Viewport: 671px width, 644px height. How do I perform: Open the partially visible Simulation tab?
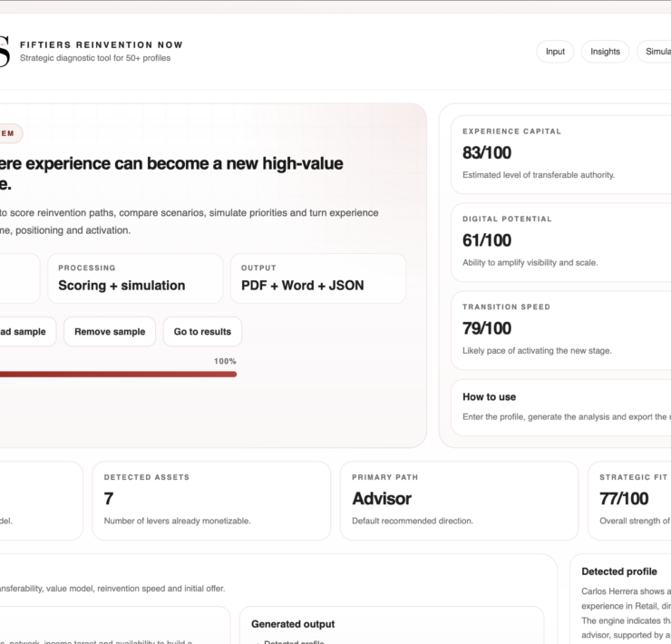click(655, 52)
